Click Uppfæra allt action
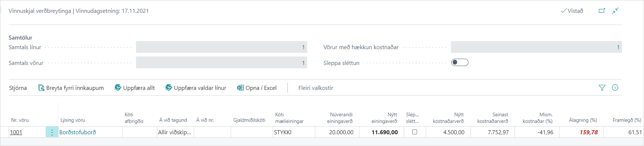 pyautogui.click(x=135, y=88)
